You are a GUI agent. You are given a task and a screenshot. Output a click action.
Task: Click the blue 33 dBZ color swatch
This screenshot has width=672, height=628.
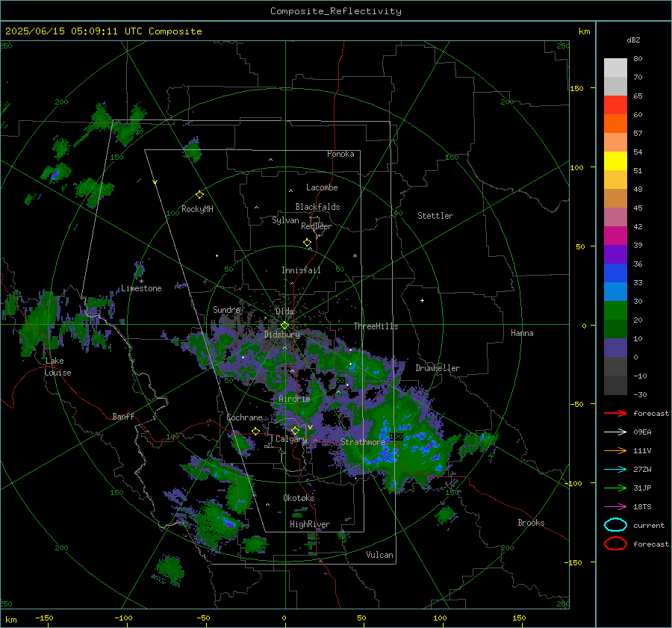click(615, 273)
